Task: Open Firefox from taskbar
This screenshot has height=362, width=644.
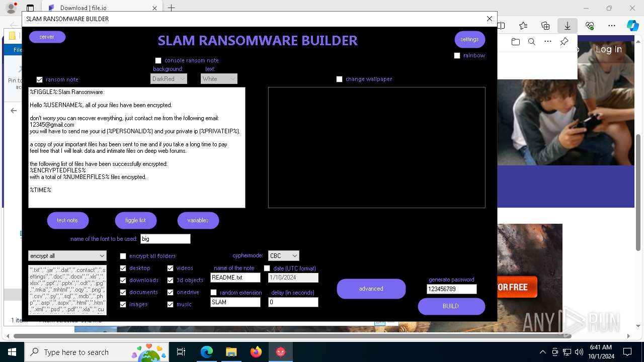Action: point(256,352)
